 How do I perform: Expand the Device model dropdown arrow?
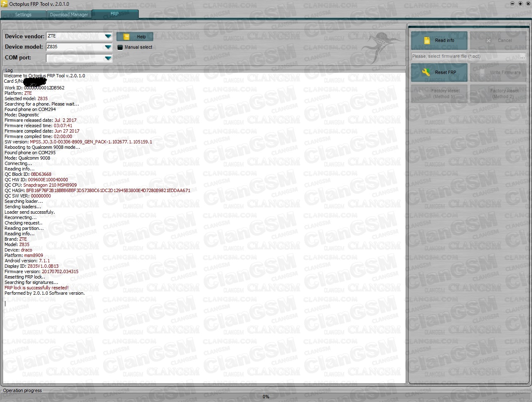pyautogui.click(x=108, y=47)
